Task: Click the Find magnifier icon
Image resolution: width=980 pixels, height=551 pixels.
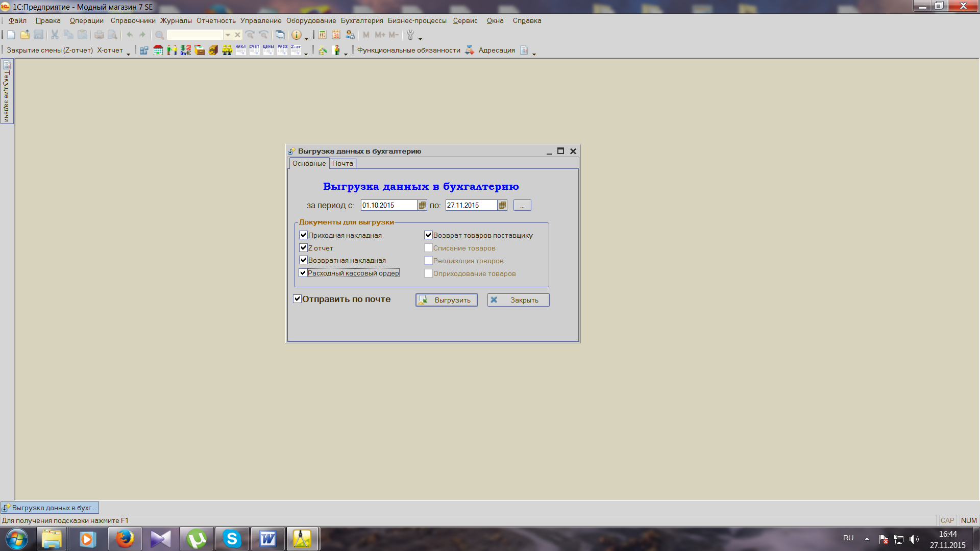Action: pos(159,35)
